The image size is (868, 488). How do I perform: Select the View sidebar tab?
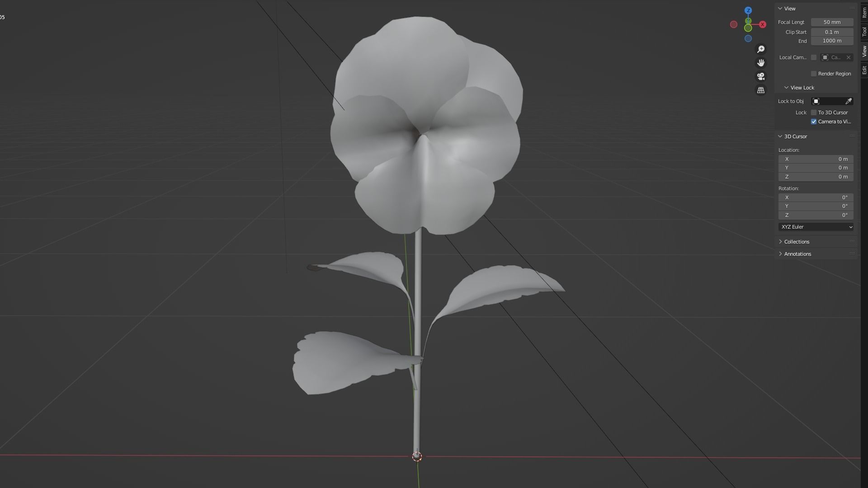tap(864, 51)
